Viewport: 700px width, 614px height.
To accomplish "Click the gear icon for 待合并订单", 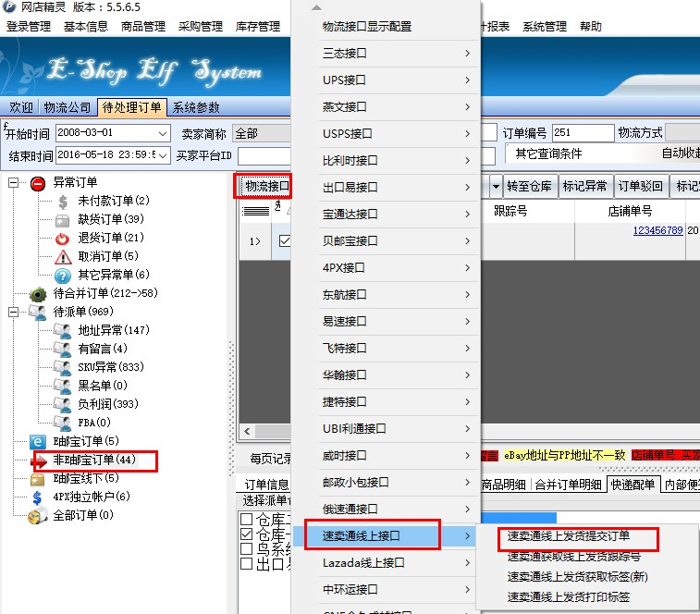I will pyautogui.click(x=38, y=294).
